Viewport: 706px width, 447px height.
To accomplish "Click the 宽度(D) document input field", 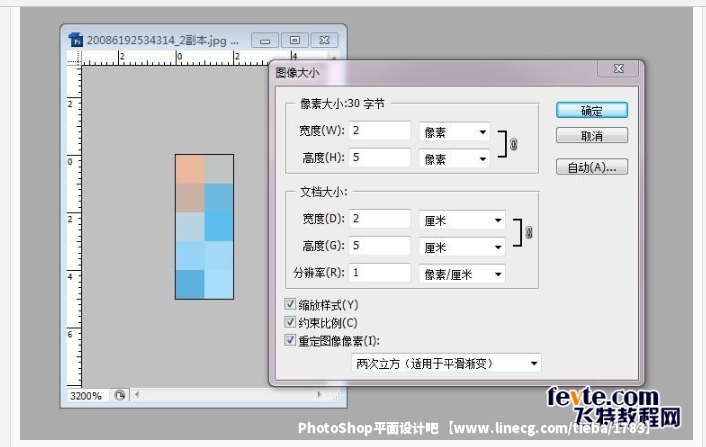I will (x=380, y=219).
